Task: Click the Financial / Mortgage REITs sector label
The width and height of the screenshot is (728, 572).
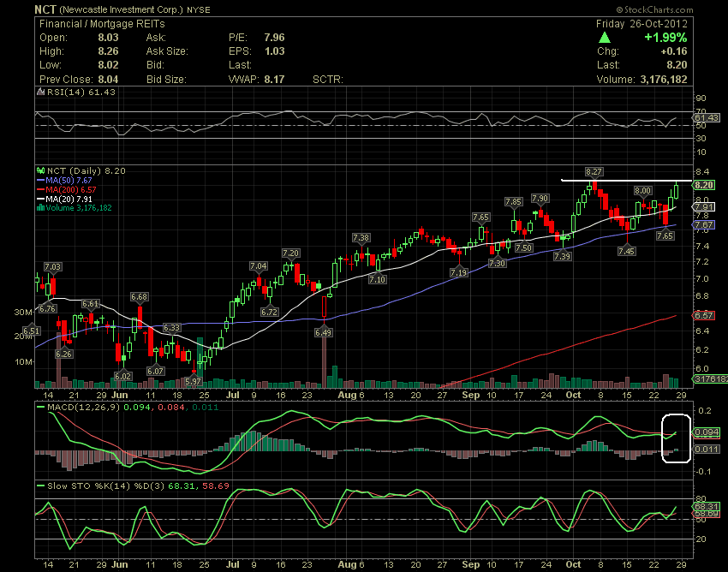Action: [x=102, y=24]
